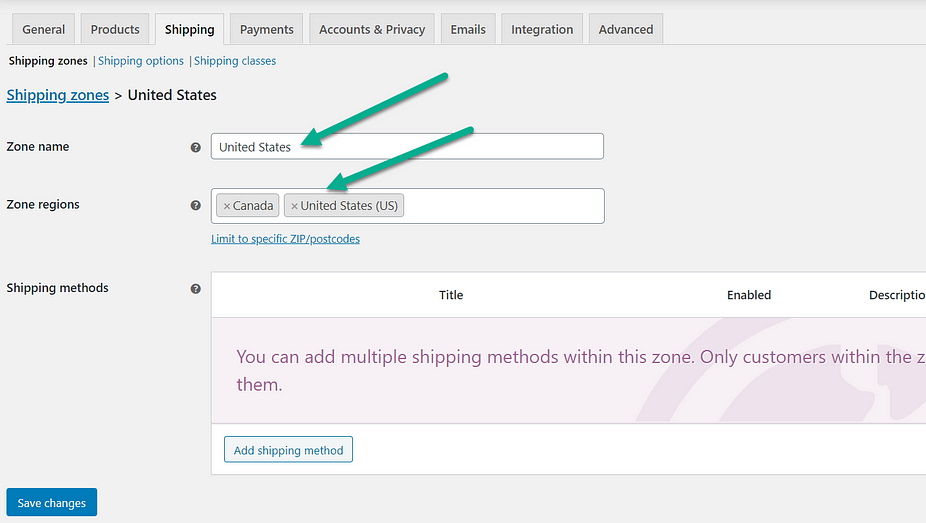Click Limit to specific ZIP/postcodes link
The width and height of the screenshot is (926, 523).
pyautogui.click(x=285, y=239)
